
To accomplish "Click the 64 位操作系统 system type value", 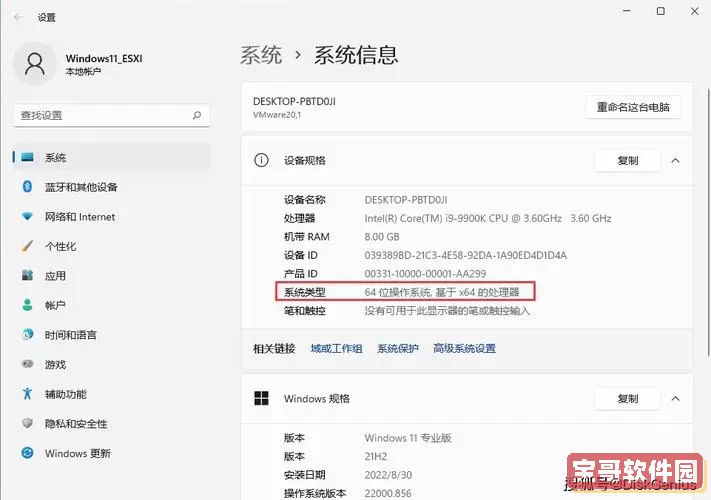I will click(442, 292).
